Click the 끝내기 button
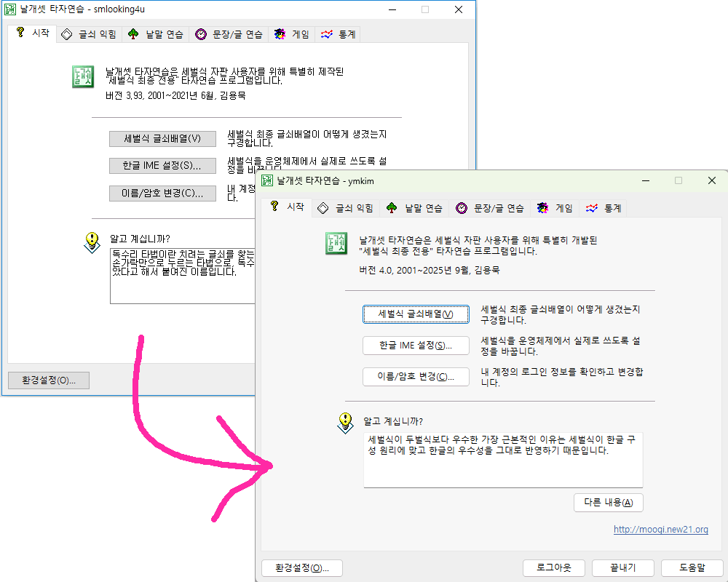728x582 pixels. (x=623, y=568)
